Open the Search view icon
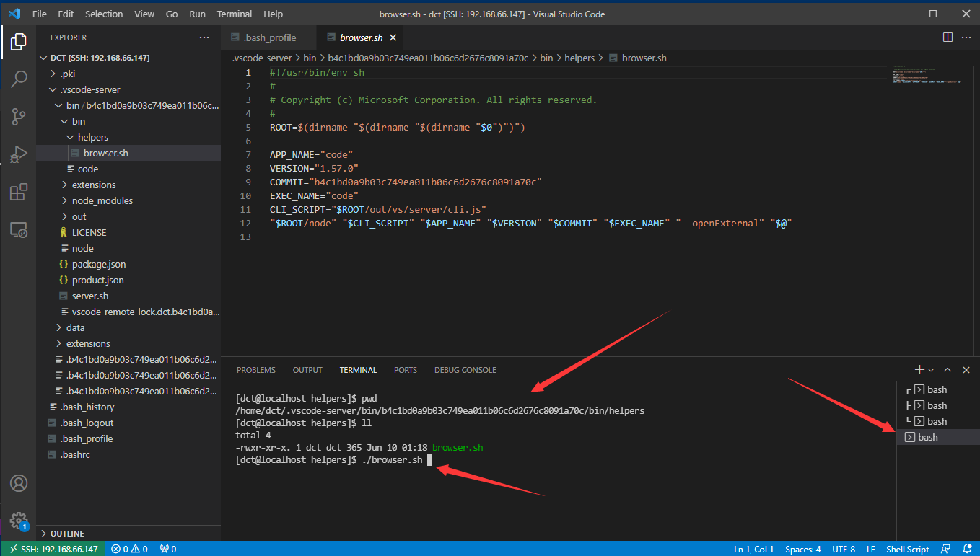 (x=18, y=79)
